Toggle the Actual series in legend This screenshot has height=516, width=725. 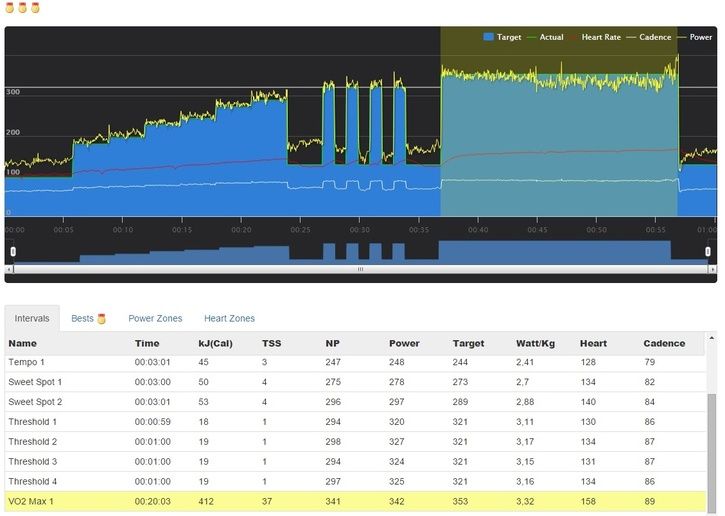tap(545, 37)
